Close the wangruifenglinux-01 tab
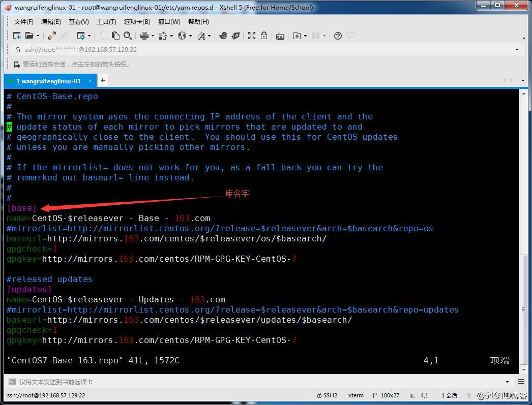The height and width of the screenshot is (405, 532). [x=90, y=81]
